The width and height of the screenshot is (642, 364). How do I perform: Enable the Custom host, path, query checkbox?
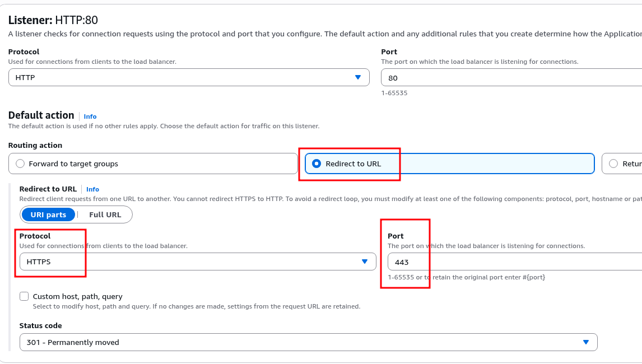(x=24, y=296)
